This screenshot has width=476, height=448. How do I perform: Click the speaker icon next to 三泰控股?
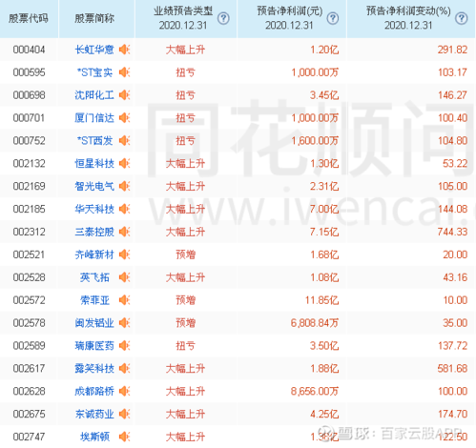point(124,232)
